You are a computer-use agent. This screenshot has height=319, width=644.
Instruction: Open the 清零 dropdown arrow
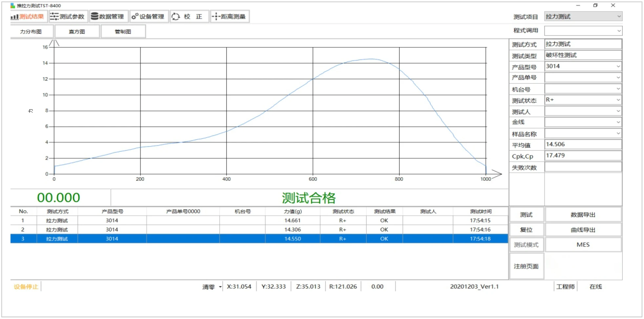coord(220,287)
